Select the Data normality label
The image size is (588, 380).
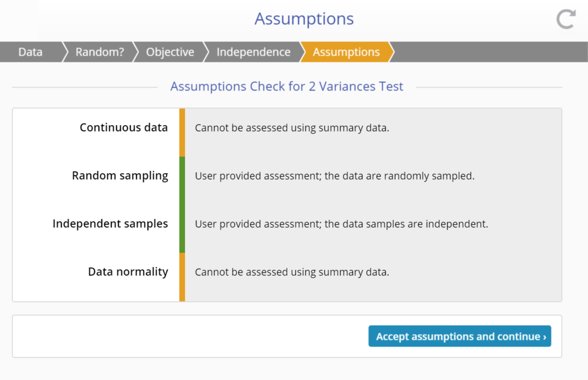click(128, 272)
